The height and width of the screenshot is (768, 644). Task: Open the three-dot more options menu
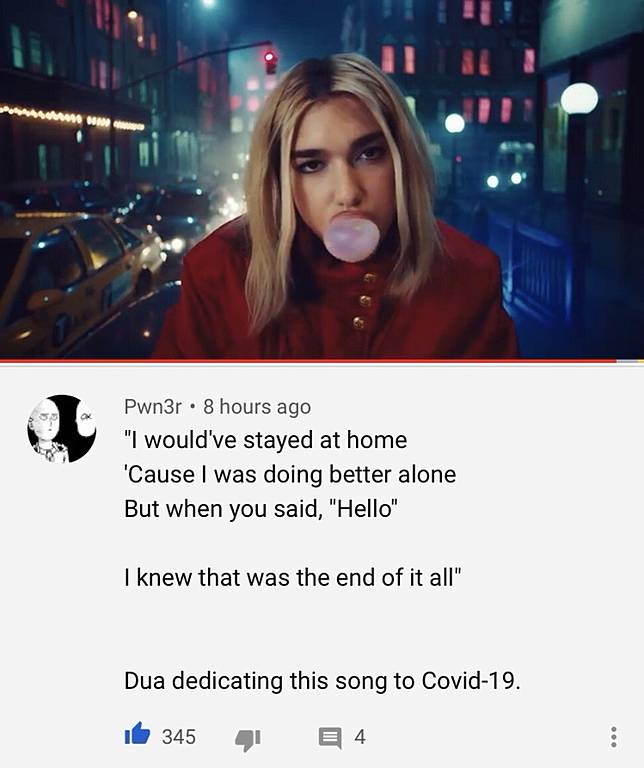coord(613,737)
